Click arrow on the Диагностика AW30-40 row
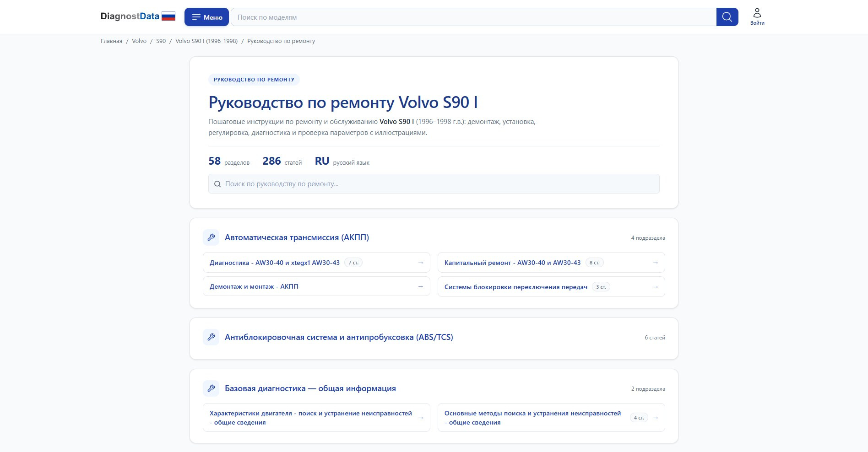 pyautogui.click(x=420, y=263)
